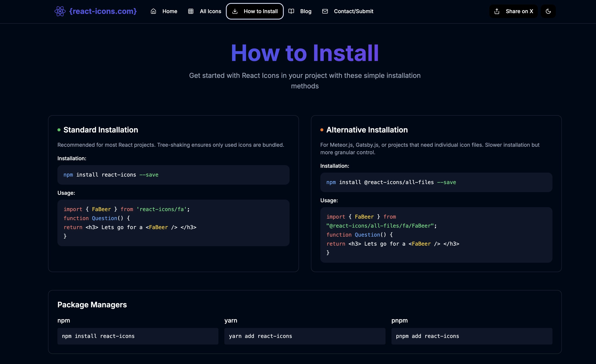Click the Contact/Submit envelope icon
This screenshot has width=596, height=364.
(x=325, y=11)
